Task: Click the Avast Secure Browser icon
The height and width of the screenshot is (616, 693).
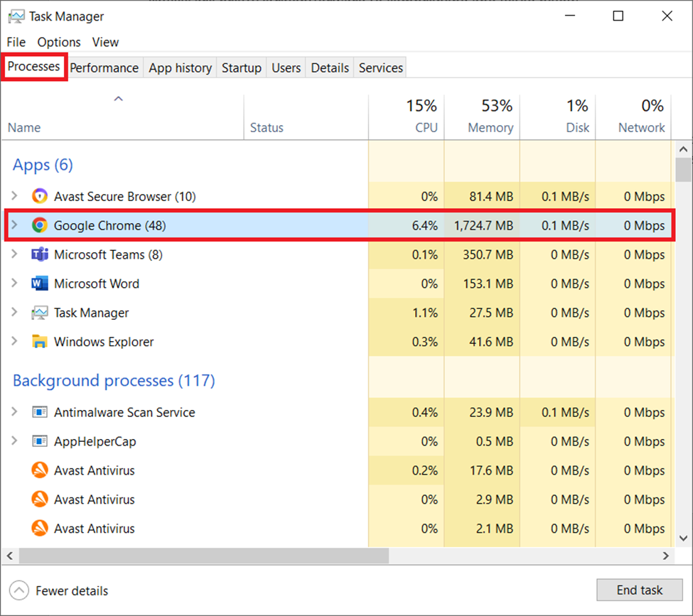Action: point(40,196)
